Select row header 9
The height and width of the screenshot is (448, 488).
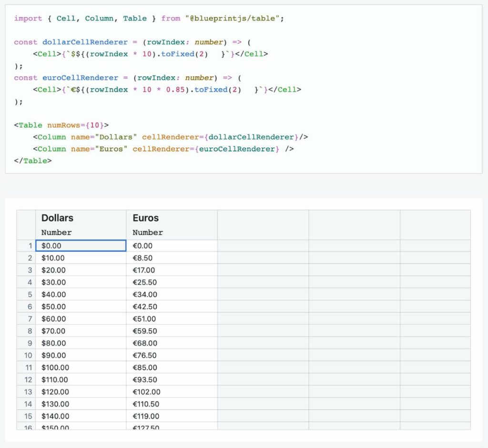point(26,343)
